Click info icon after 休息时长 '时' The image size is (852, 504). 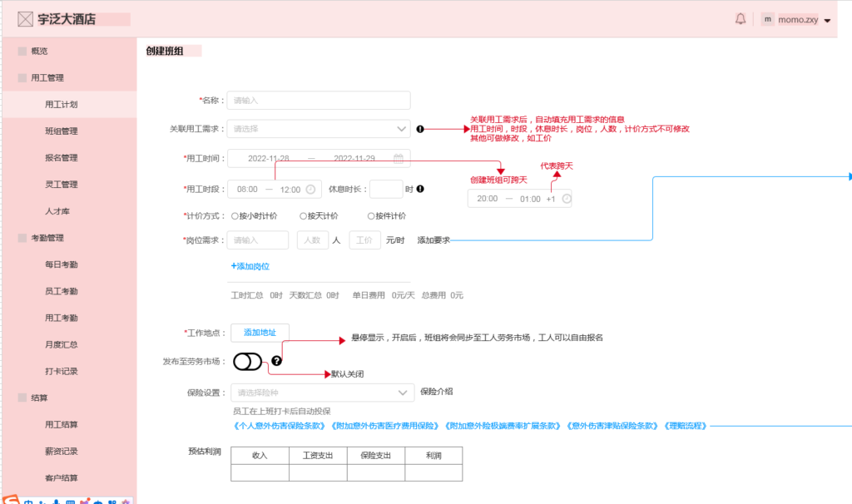tap(420, 189)
